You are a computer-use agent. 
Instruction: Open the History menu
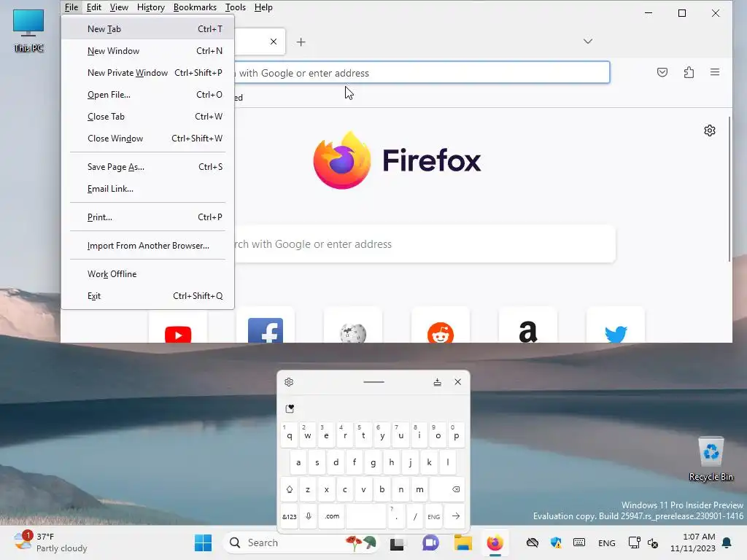(x=150, y=7)
